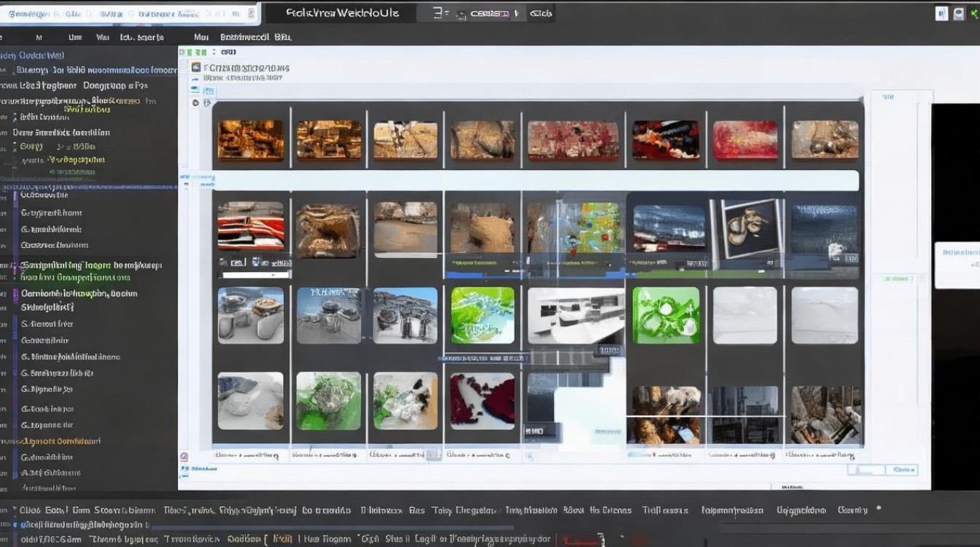Image resolution: width=980 pixels, height=547 pixels.
Task: Click the small round icon left of first thumbnail row
Action: pyautogui.click(x=195, y=103)
